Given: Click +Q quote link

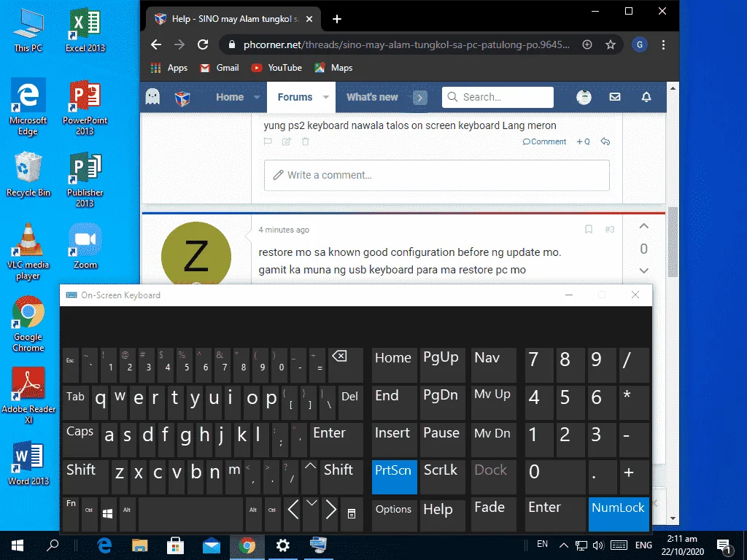Looking at the screenshot, I should point(583,141).
